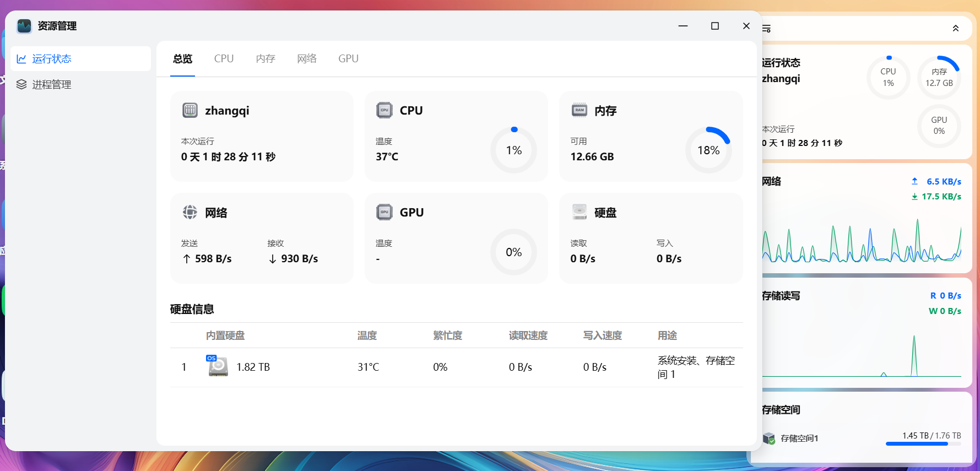Viewport: 980px width, 471px height.
Task: Click 17.5 KB/s download rate in widget
Action: click(941, 197)
